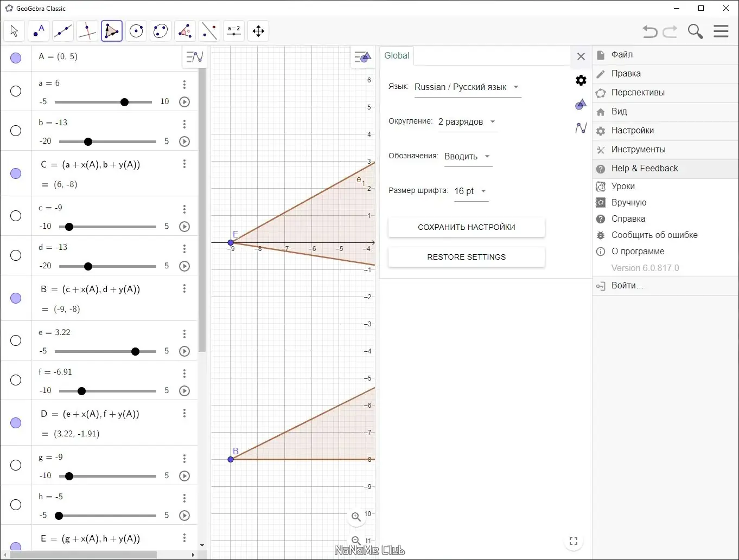The image size is (739, 560).
Task: Open more options for slider d
Action: (184, 249)
